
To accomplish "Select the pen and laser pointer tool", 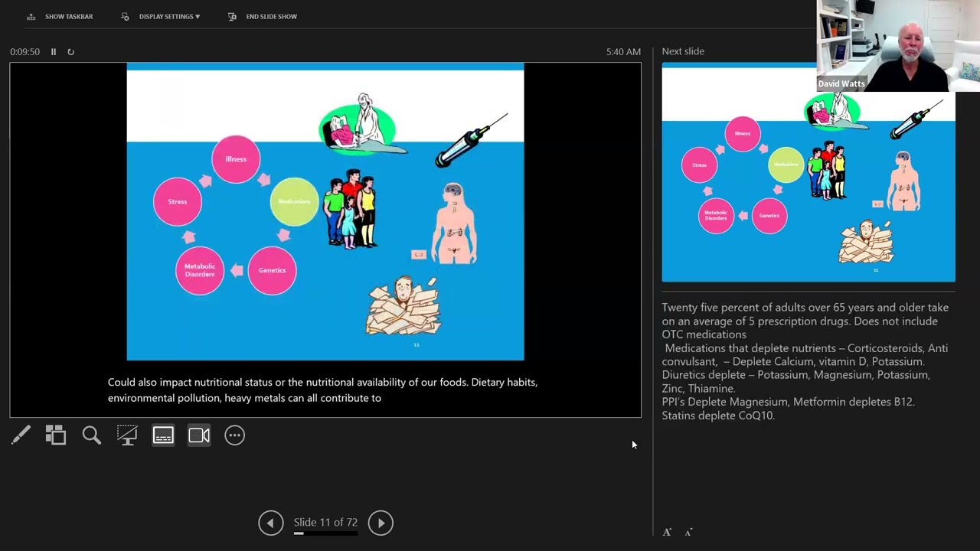I will (21, 435).
